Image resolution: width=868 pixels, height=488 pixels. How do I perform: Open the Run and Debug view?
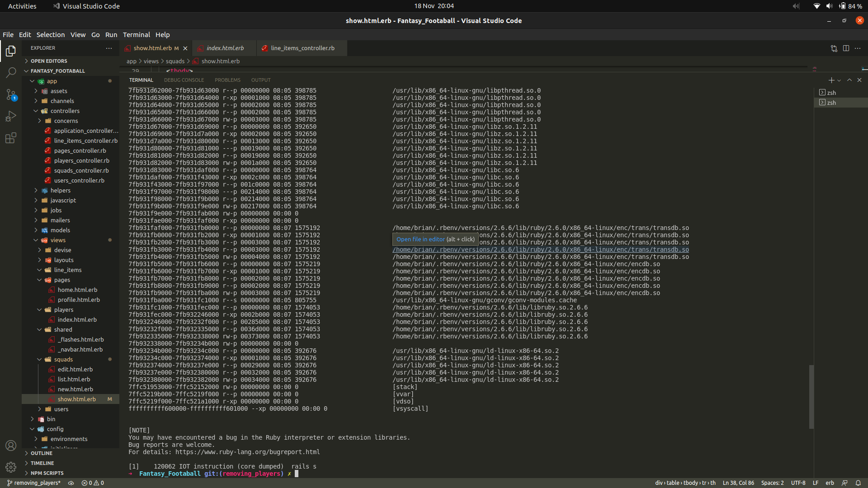click(x=11, y=116)
